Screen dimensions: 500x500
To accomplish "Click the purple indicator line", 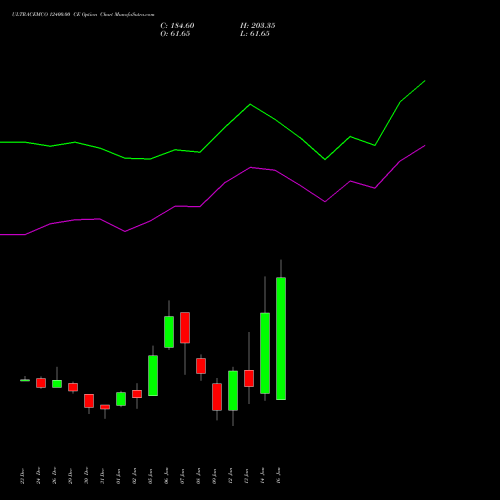I will click(250, 168).
